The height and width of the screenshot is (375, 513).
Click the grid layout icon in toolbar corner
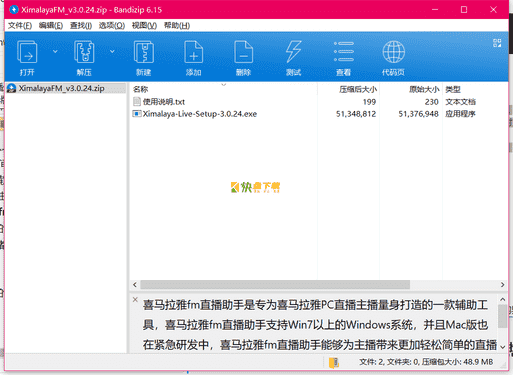click(x=497, y=43)
